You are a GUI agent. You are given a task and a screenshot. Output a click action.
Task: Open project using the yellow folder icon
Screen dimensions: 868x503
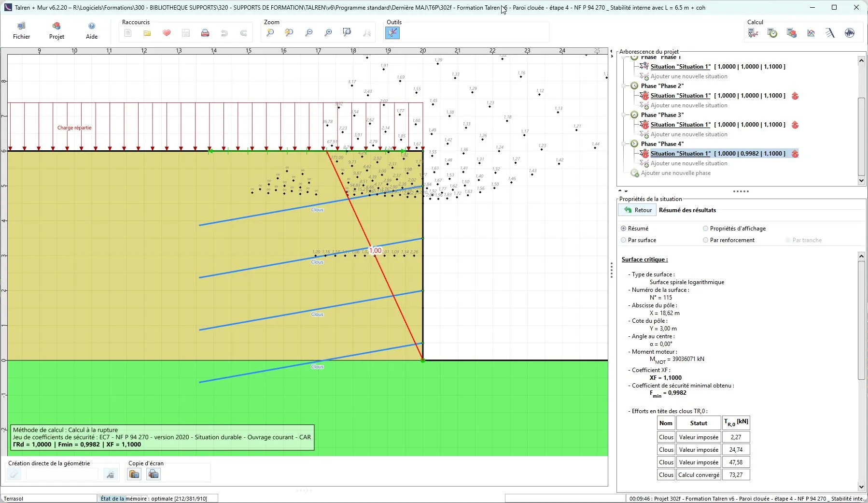(147, 33)
